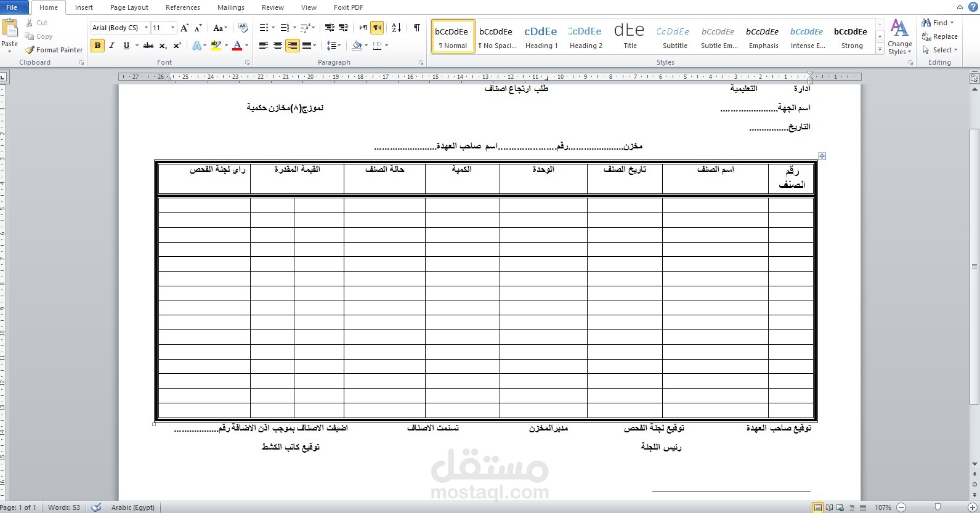Image resolution: width=980 pixels, height=513 pixels.
Task: Click the zoom slider handle
Action: pyautogui.click(x=937, y=507)
